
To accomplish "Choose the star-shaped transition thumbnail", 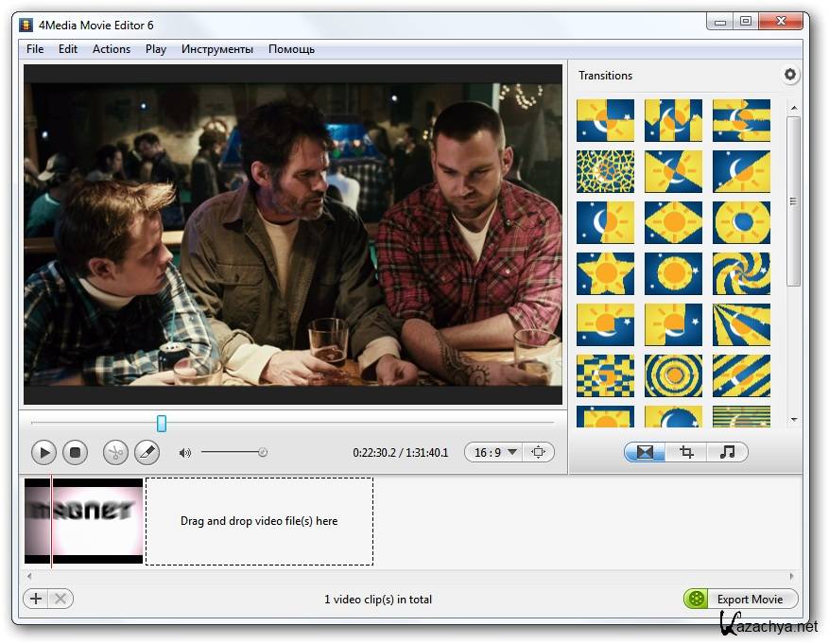I will pyautogui.click(x=605, y=273).
